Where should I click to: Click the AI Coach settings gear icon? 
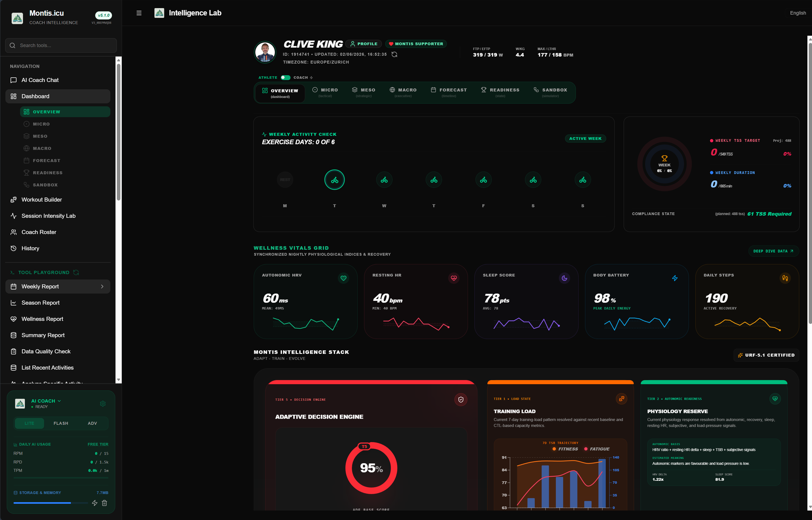(103, 403)
